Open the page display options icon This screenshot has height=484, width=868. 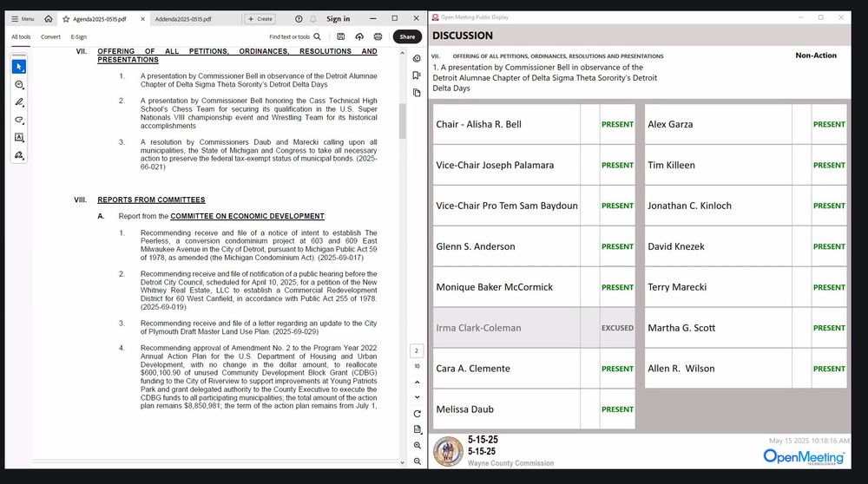[x=417, y=429]
